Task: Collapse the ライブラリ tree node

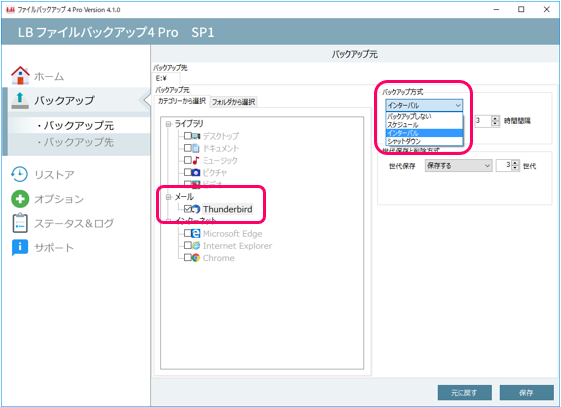Action: pyautogui.click(x=168, y=124)
